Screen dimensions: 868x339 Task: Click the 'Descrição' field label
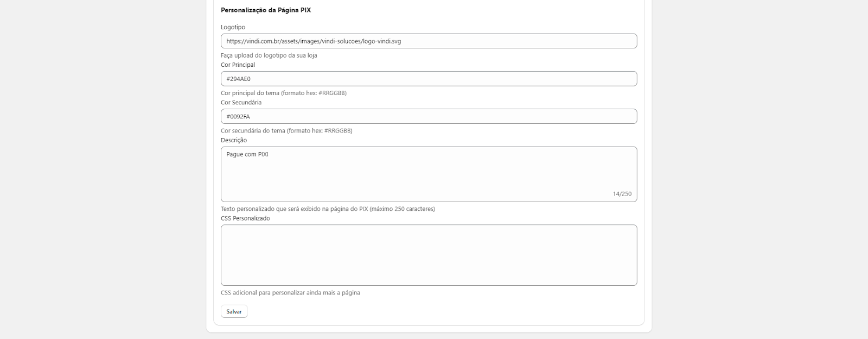click(x=234, y=140)
